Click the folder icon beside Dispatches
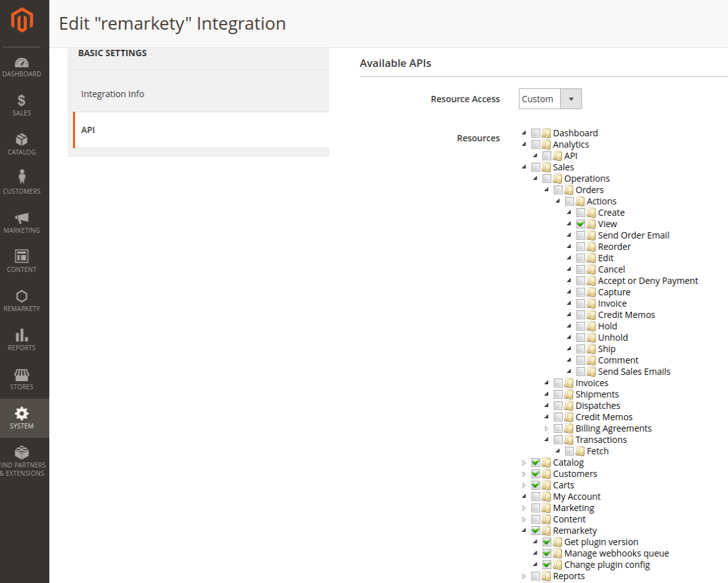 569,406
